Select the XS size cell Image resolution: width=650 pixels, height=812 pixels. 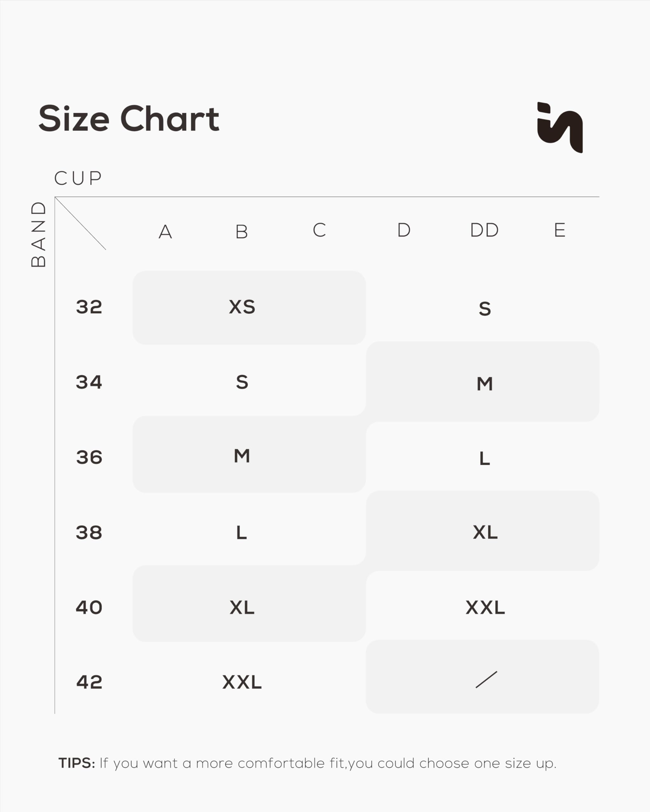click(242, 307)
